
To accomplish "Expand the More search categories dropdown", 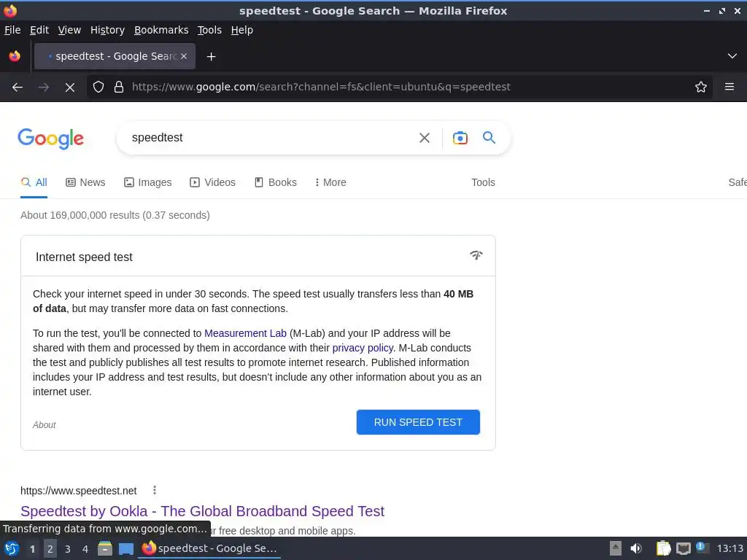I will pos(330,182).
